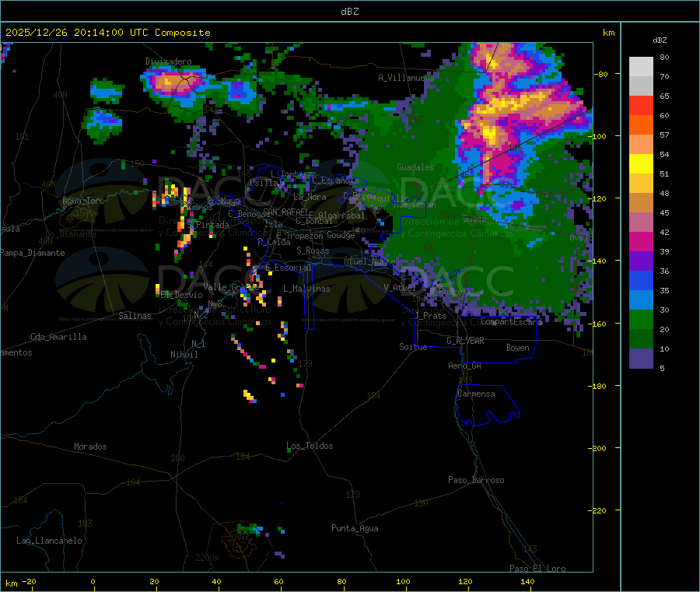Click the bright yellow 51-54 dBZ swatch
This screenshot has width=700, height=592.
641,164
